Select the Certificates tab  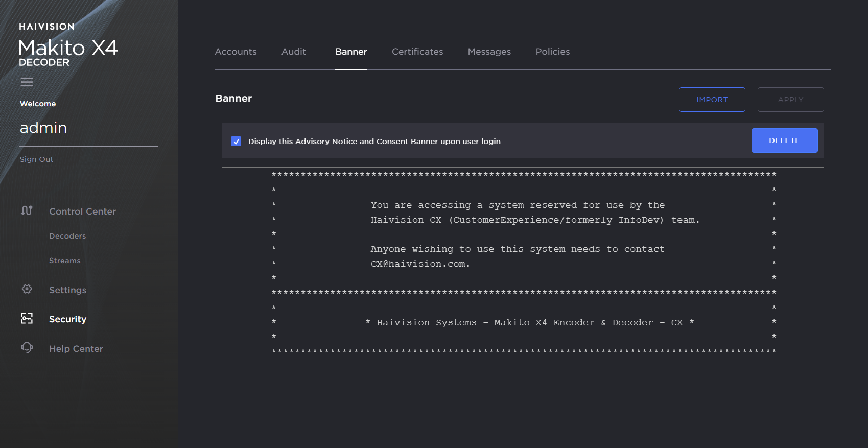pyautogui.click(x=417, y=52)
